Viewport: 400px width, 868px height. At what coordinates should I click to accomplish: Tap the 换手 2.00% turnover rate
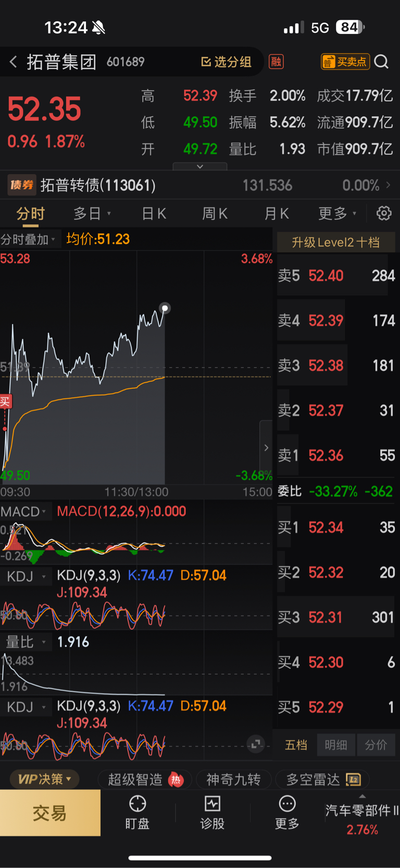[267, 96]
